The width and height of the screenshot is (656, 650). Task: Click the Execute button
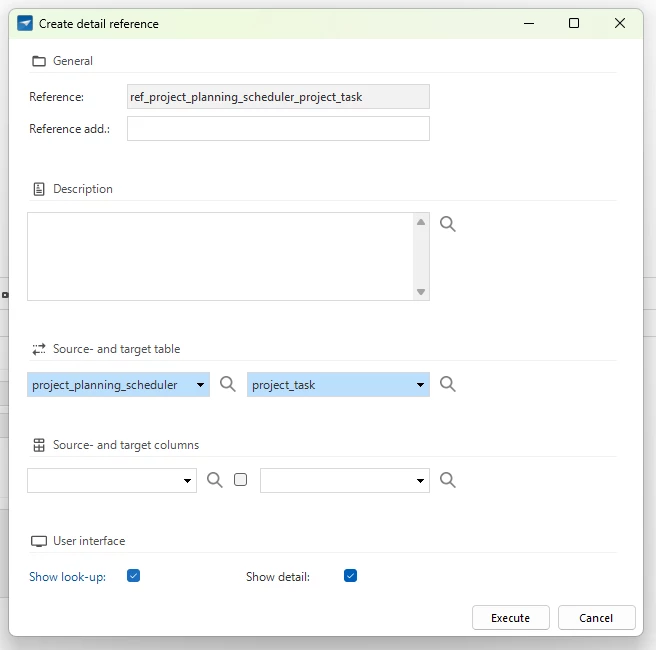pos(510,618)
